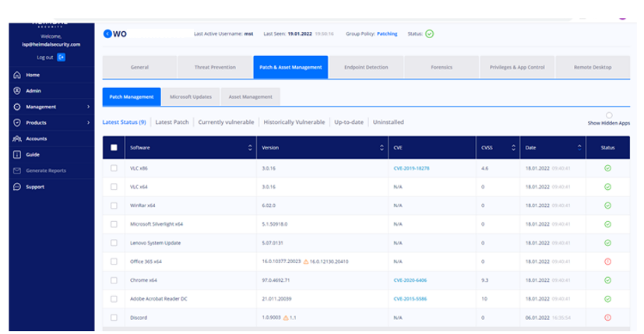The image size is (644, 334).
Task: Click the Admin shield icon
Action: click(17, 91)
